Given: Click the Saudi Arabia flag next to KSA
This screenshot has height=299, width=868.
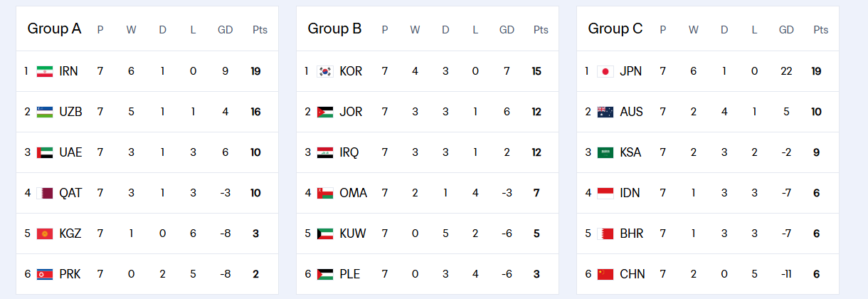Looking at the screenshot, I should point(605,152).
